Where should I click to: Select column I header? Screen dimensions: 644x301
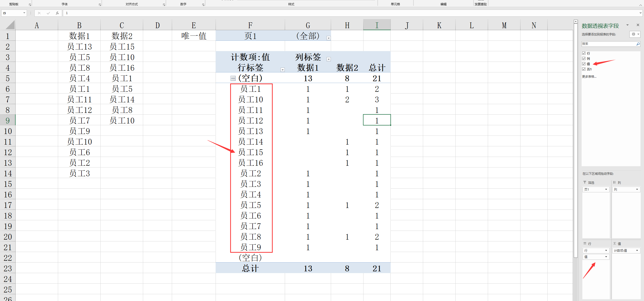coord(377,25)
